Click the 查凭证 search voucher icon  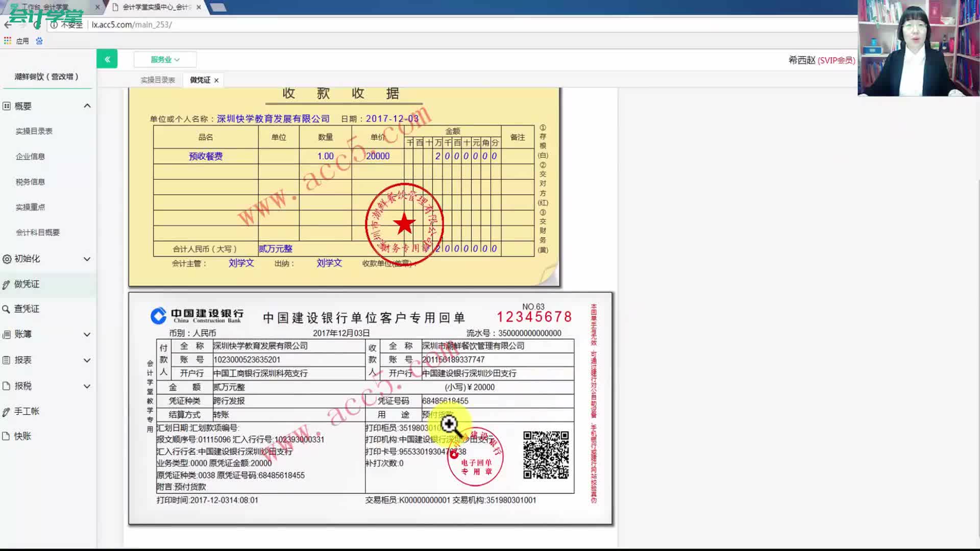6,309
